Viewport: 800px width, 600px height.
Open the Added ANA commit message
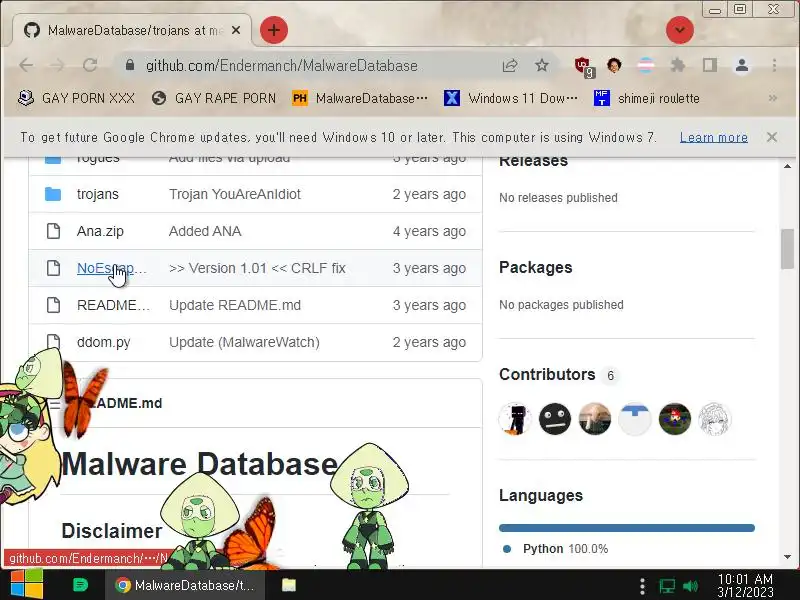click(205, 231)
